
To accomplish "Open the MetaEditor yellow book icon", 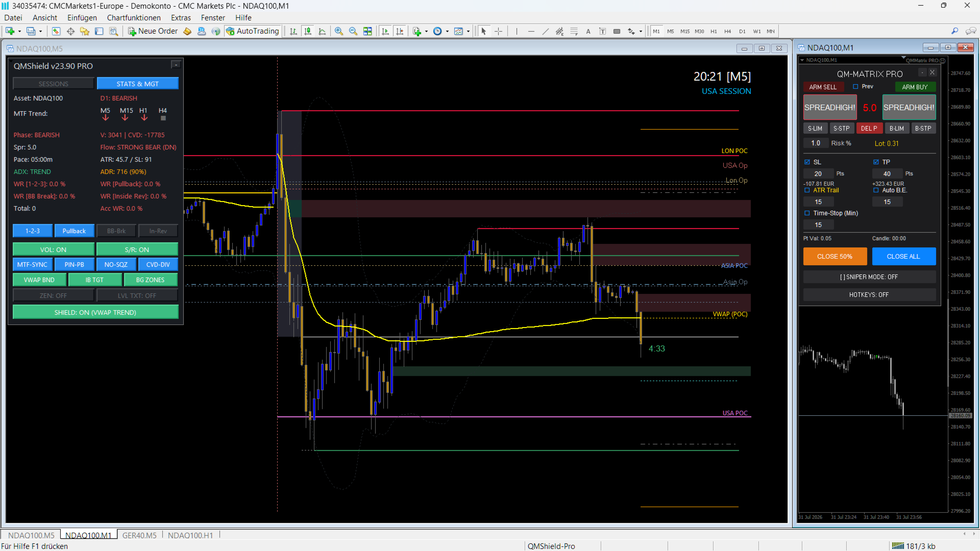I will pyautogui.click(x=187, y=32).
